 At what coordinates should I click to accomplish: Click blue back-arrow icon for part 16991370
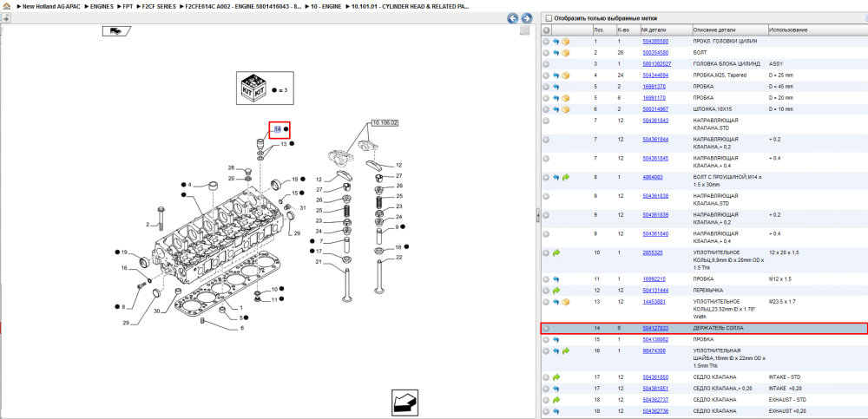coord(556,87)
